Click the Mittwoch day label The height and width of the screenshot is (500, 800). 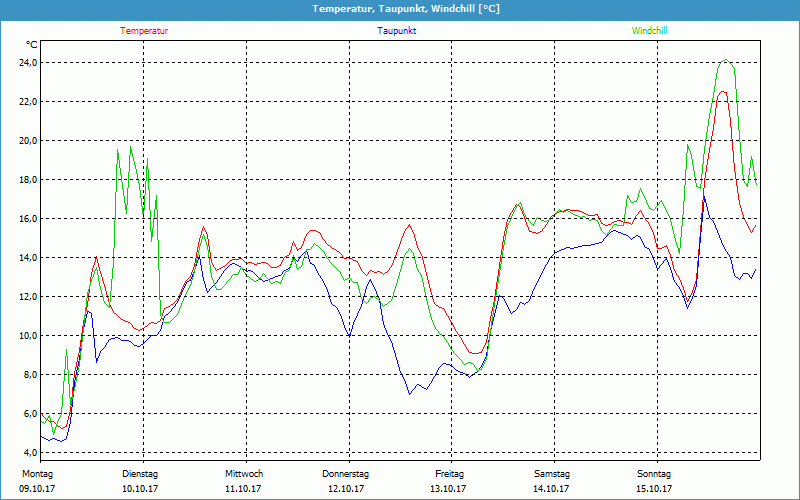[244, 474]
